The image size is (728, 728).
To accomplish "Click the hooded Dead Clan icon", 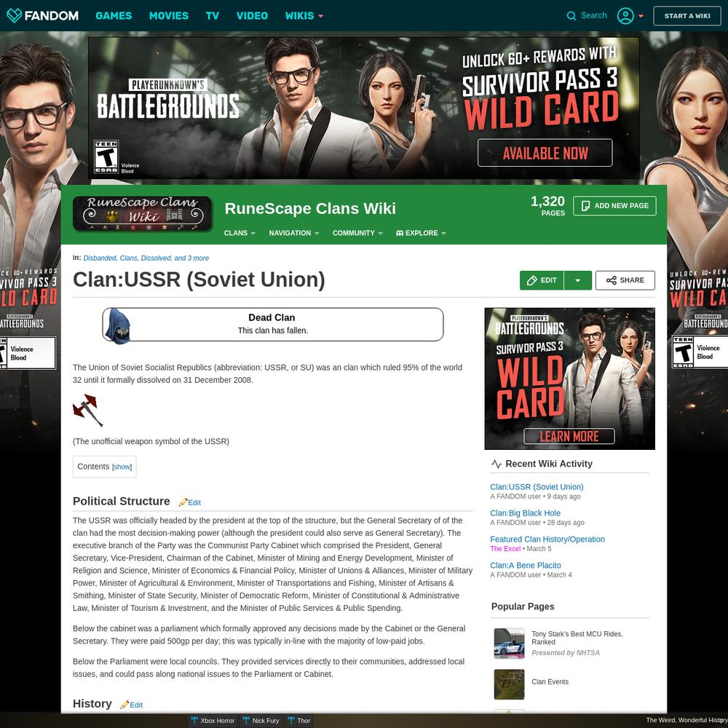I will pyautogui.click(x=117, y=325).
